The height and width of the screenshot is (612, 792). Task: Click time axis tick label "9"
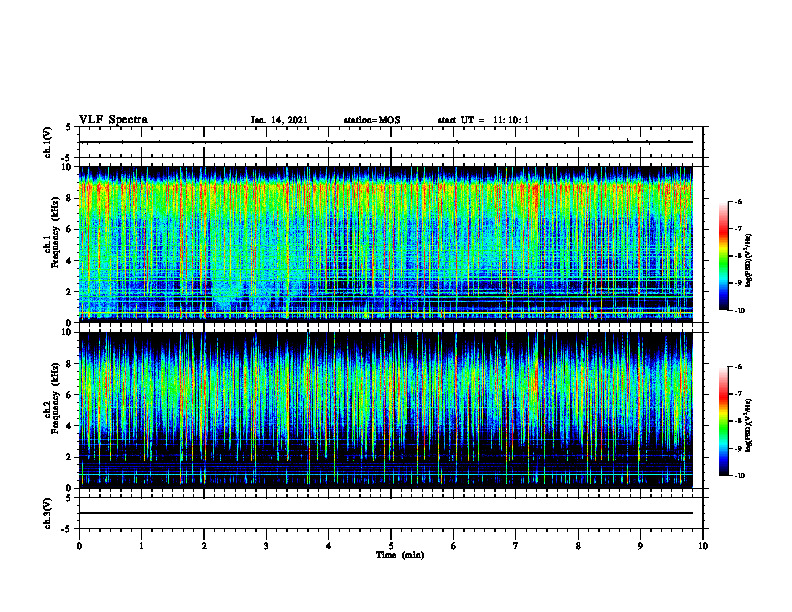[x=640, y=545]
